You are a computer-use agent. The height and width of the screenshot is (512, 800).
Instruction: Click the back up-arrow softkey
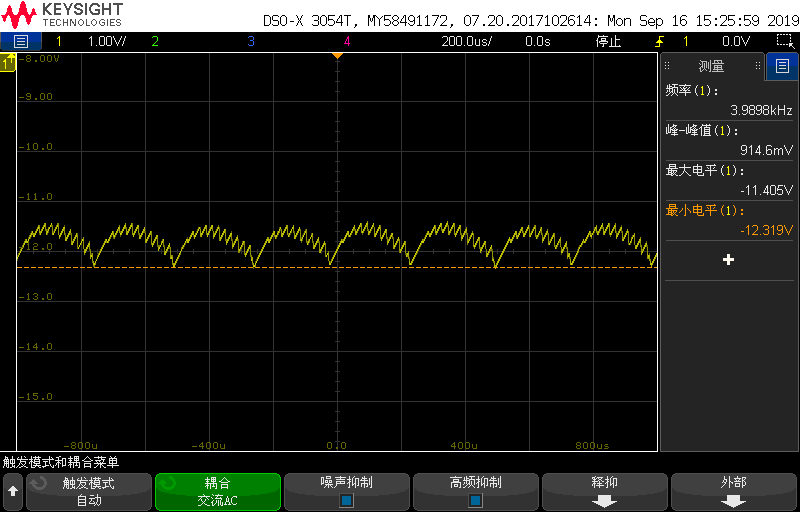click(13, 492)
